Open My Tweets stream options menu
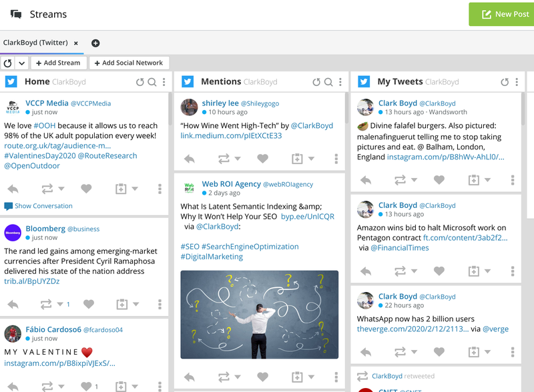The image size is (534, 392). click(x=517, y=82)
